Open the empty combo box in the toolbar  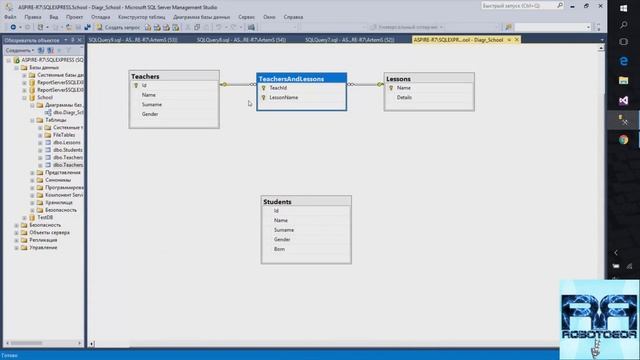tap(552, 27)
